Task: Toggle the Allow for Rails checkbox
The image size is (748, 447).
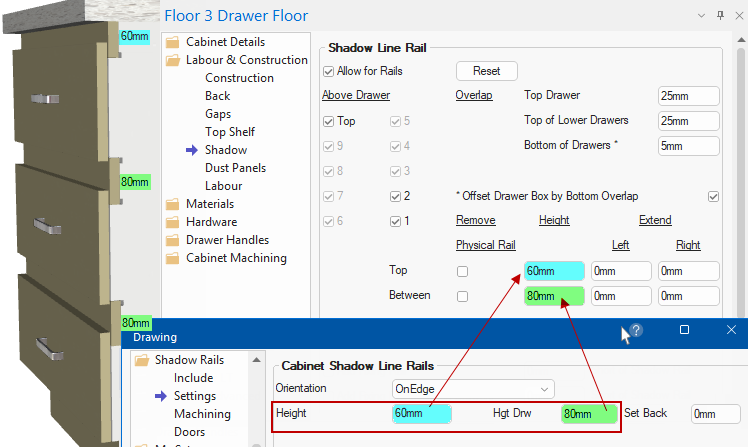Action: [x=328, y=71]
